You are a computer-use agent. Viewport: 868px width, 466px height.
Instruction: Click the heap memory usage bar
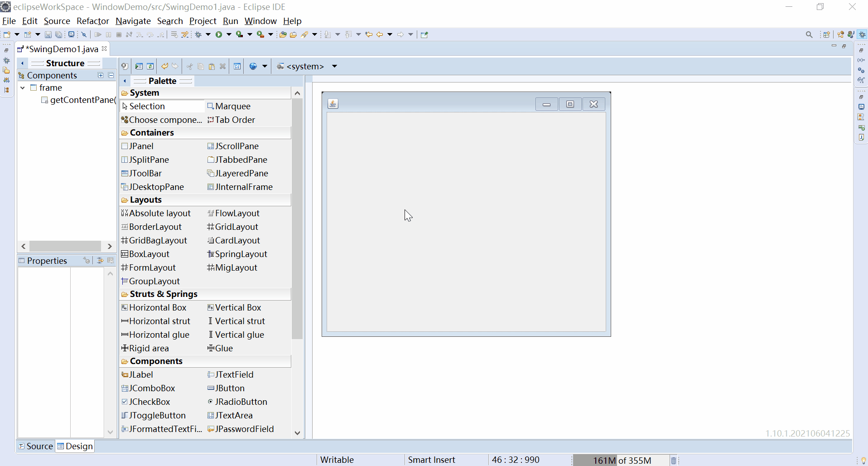click(x=622, y=461)
